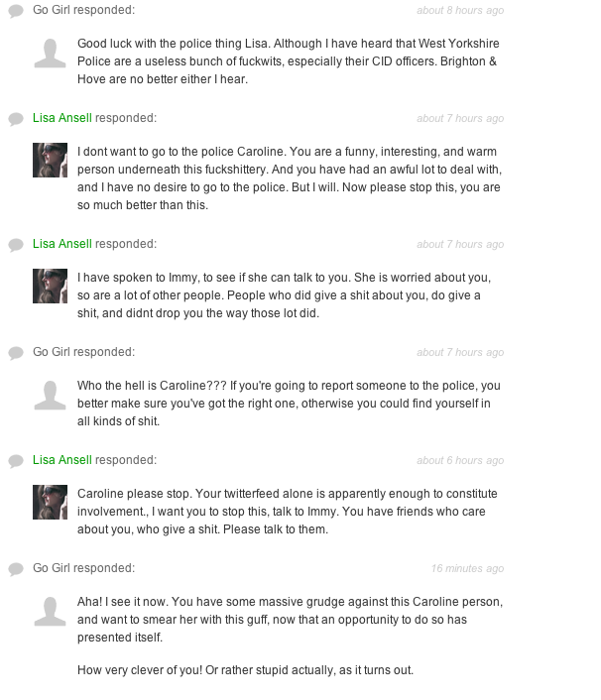This screenshot has height=700, width=601.
Task: Open Lisa's photo avatar beside 'spoken to Immy' comment
Action: click(x=50, y=286)
